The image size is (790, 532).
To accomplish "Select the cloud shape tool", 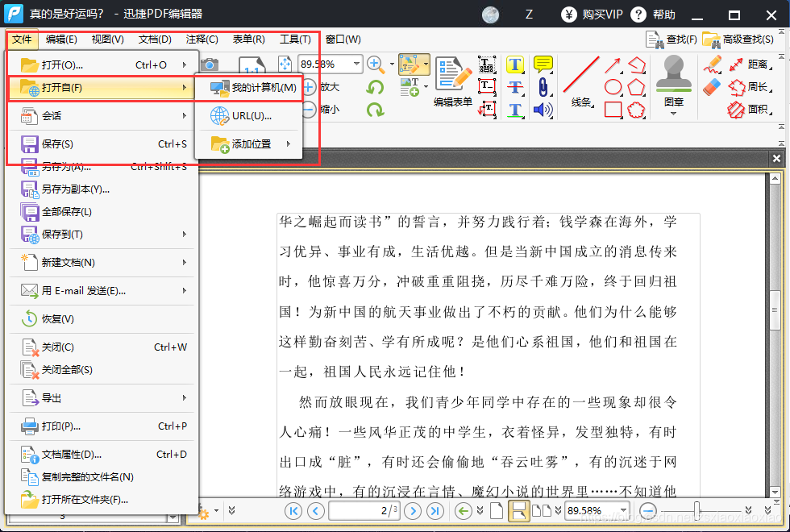I will 636,110.
